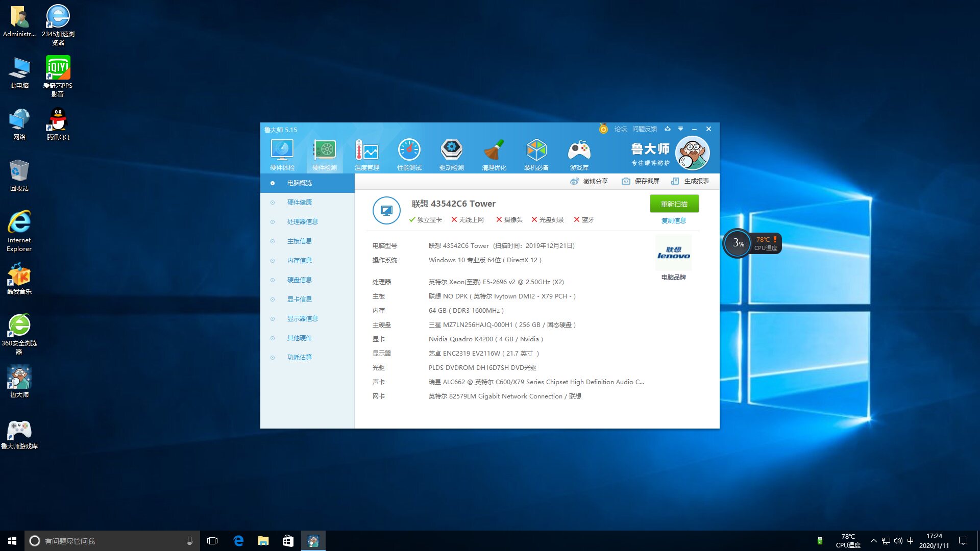Open 回收站 recycle bin icon

(19, 176)
